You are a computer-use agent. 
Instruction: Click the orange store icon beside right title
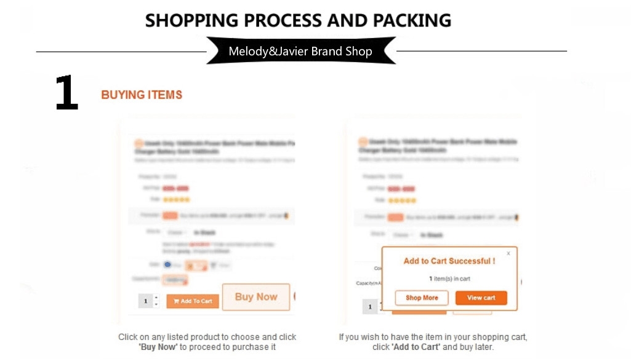363,141
